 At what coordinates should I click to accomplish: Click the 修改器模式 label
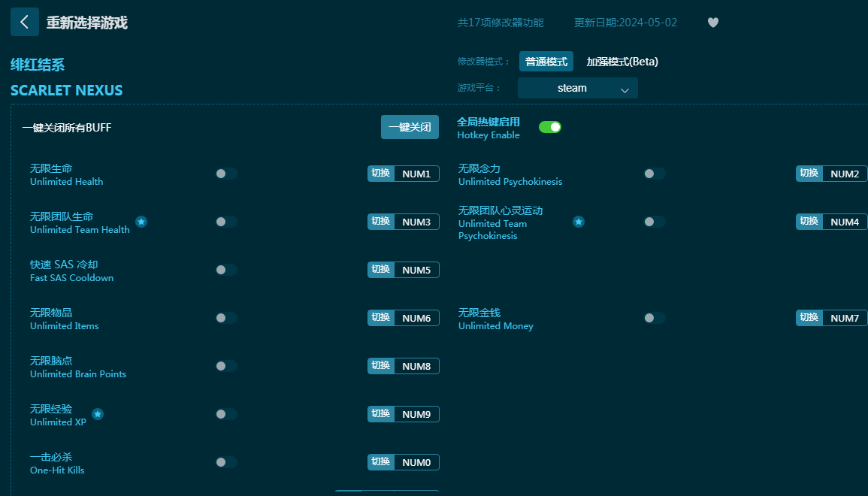(483, 62)
